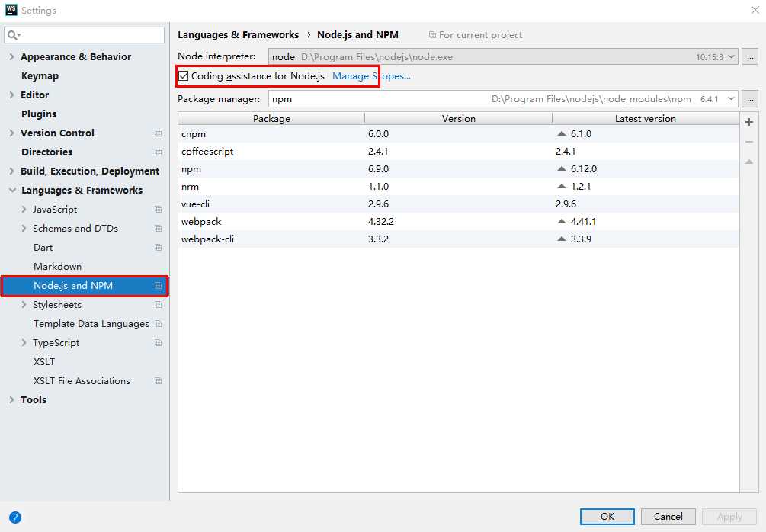Click the settings search input field
Screen dimensions: 766x532
pyautogui.click(x=84, y=35)
